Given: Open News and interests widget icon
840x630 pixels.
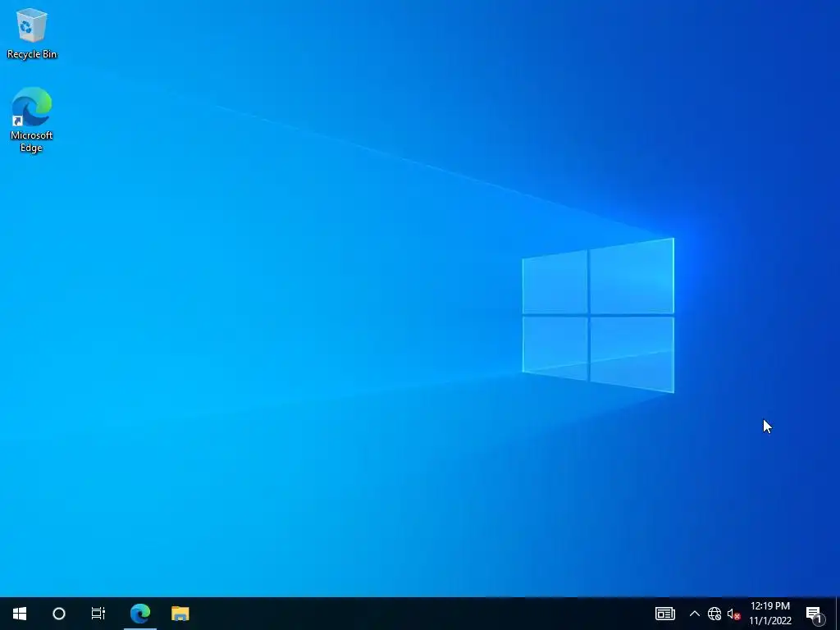Looking at the screenshot, I should [664, 614].
